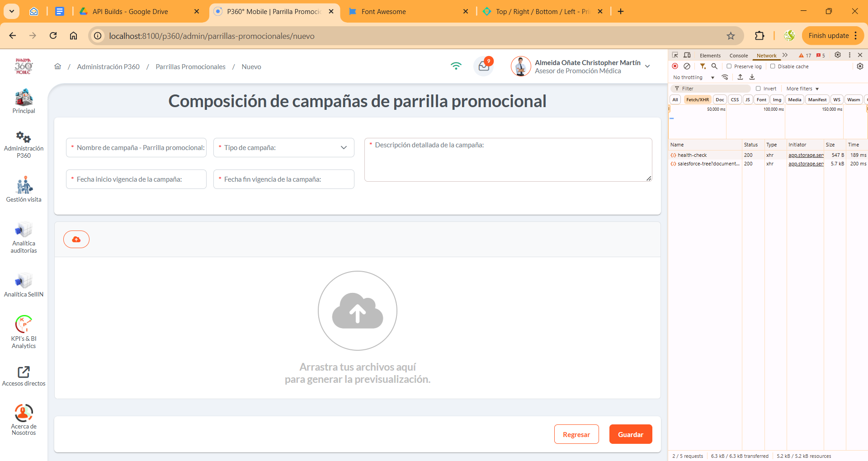868x461 pixels.
Task: Click the home breadcrumb icon
Action: click(57, 66)
